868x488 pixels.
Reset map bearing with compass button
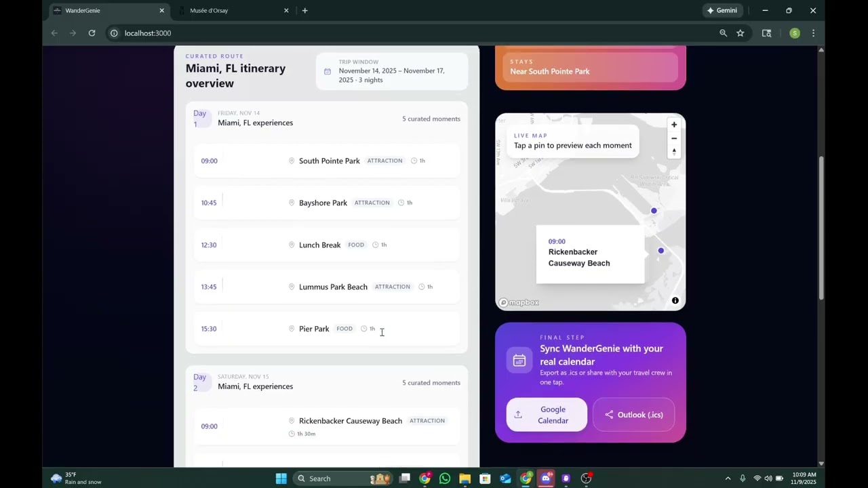674,152
